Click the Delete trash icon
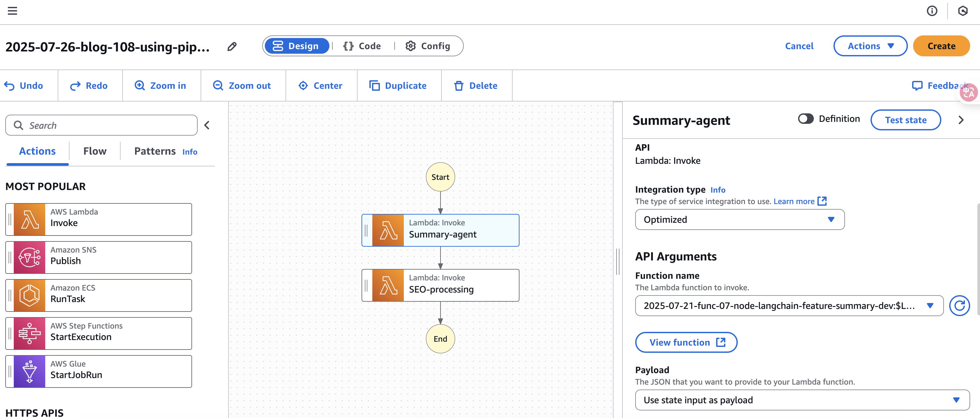 [459, 85]
